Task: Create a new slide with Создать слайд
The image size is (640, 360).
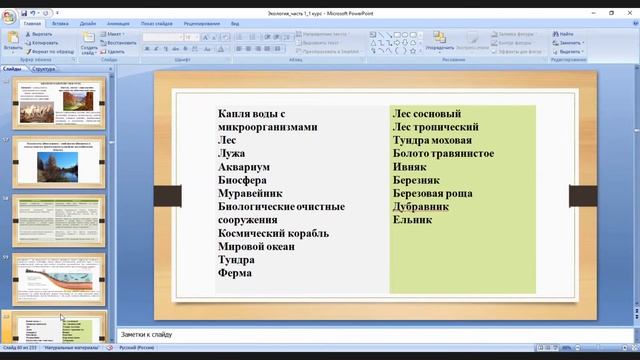Action: click(89, 43)
